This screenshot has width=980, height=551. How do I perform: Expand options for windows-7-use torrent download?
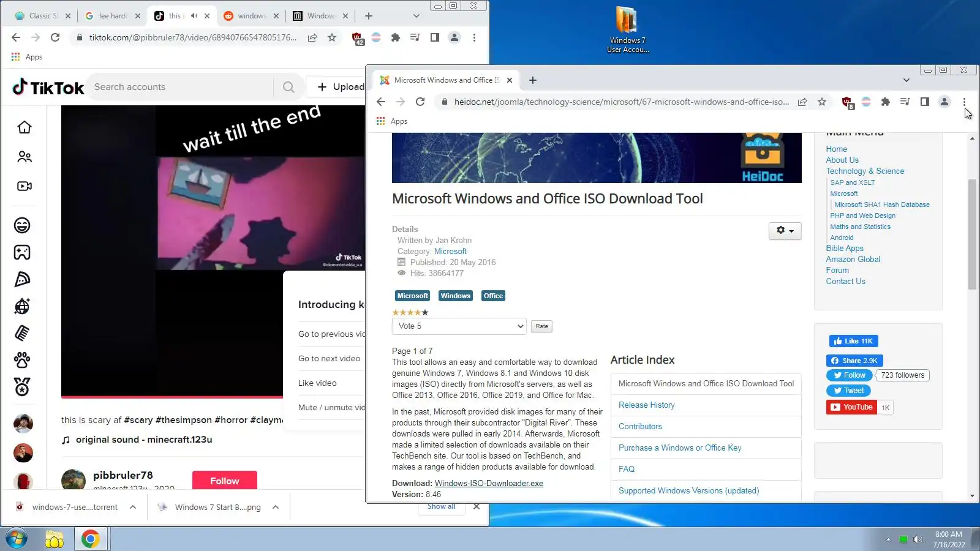pos(133,507)
